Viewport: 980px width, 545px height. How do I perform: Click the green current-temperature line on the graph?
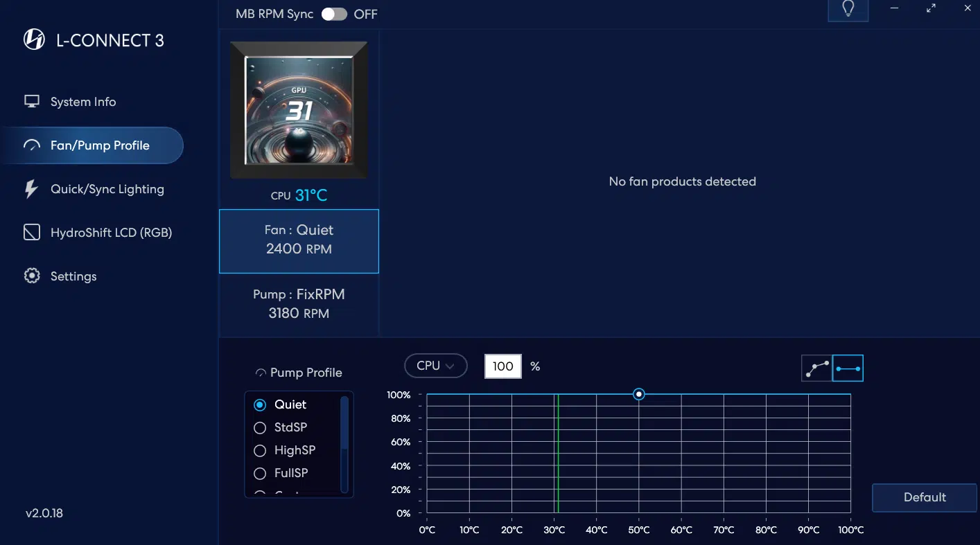point(558,454)
